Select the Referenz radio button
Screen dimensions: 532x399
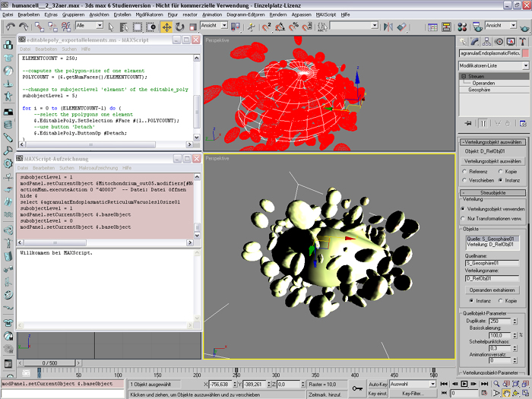[465, 172]
